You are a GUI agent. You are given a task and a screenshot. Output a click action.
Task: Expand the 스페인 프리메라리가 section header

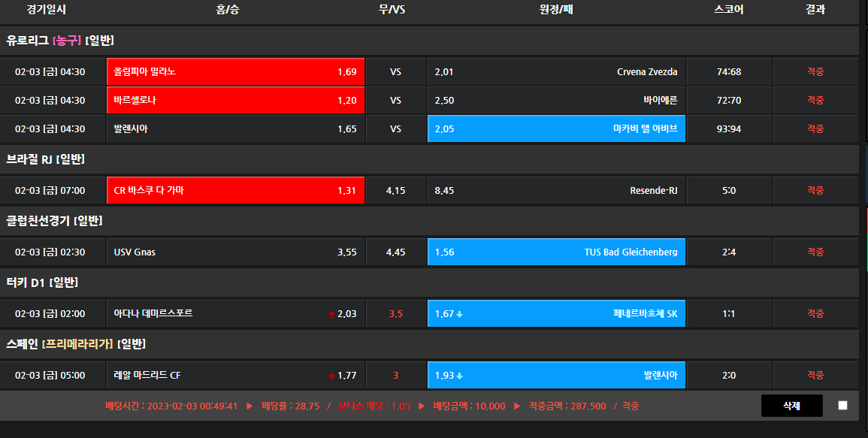pyautogui.click(x=75, y=343)
